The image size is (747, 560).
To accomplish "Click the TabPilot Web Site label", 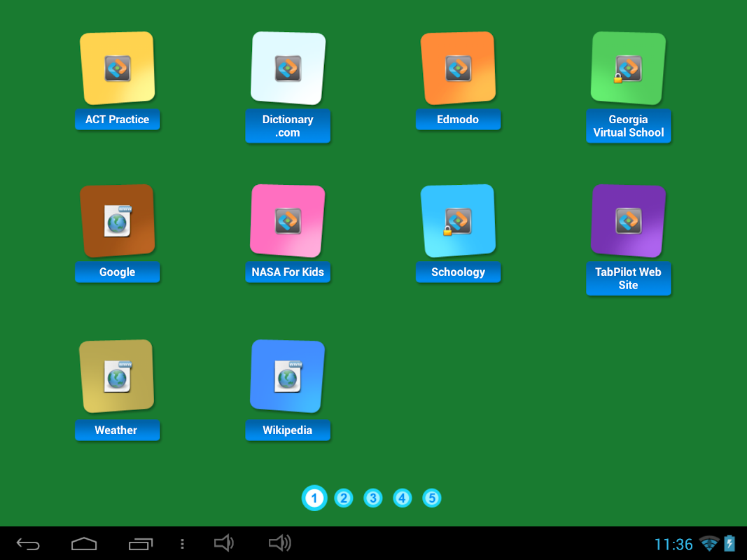I will (x=629, y=279).
